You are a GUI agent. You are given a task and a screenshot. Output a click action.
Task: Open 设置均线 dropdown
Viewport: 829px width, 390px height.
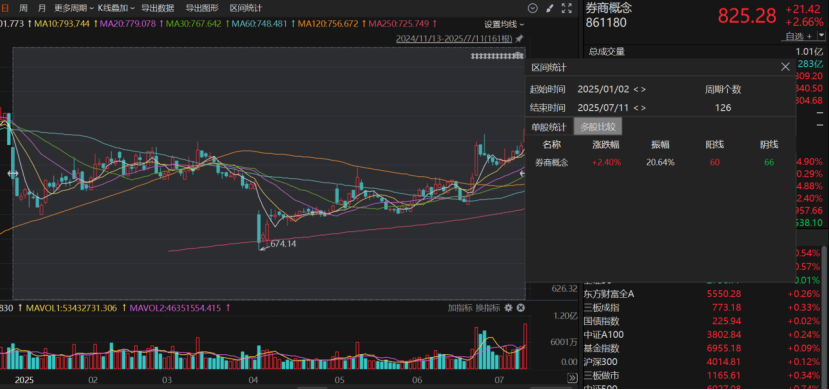pyautogui.click(x=505, y=24)
